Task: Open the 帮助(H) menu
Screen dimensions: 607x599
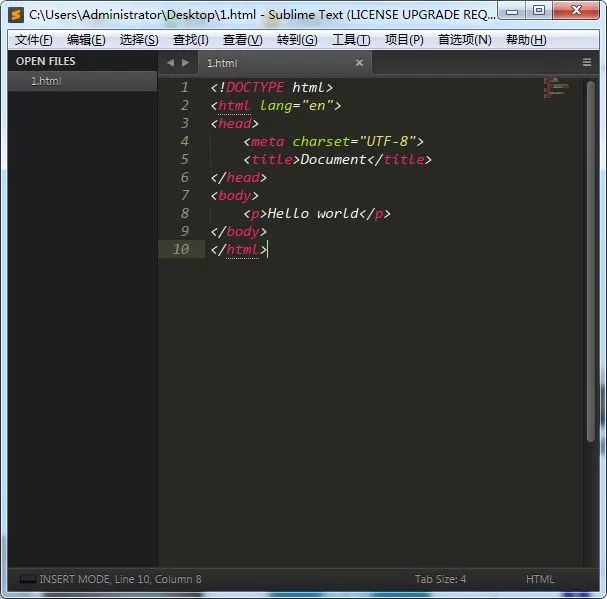Action: pos(526,40)
